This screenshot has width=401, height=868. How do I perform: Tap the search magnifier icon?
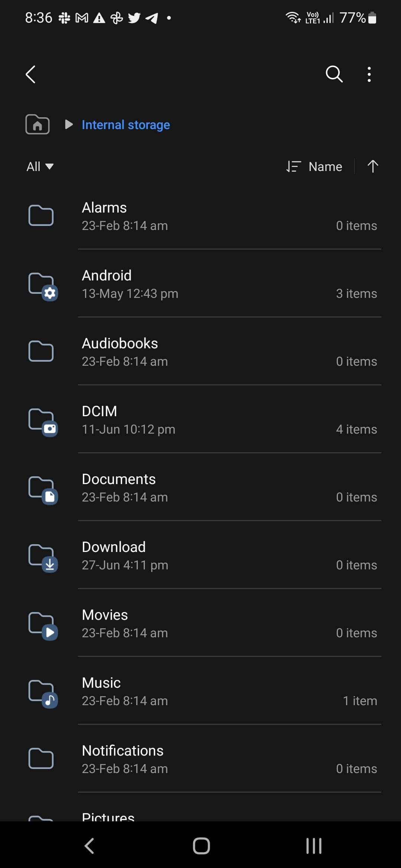[334, 74]
